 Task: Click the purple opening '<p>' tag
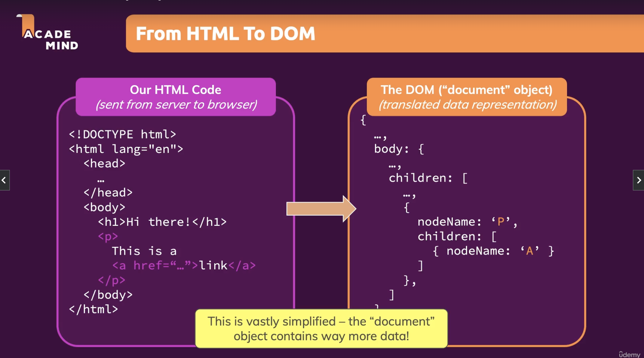(108, 236)
